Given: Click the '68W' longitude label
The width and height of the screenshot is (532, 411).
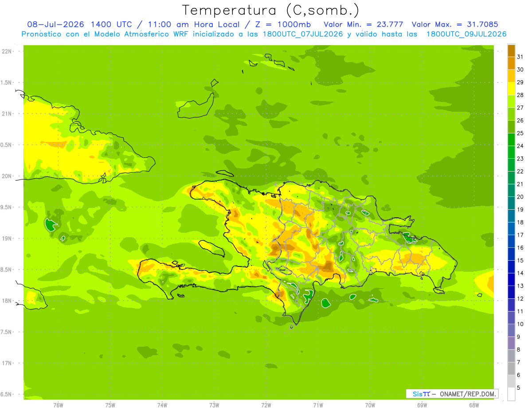Looking at the screenshot, I should click(474, 405).
